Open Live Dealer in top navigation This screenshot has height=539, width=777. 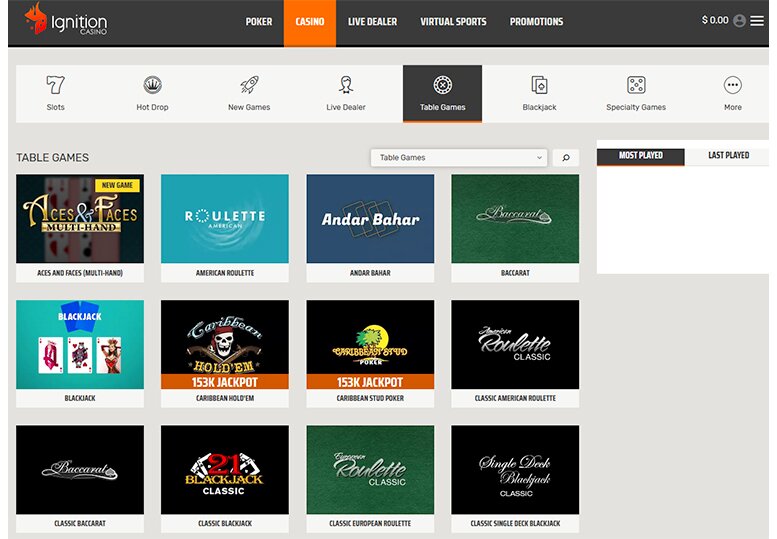pos(372,22)
